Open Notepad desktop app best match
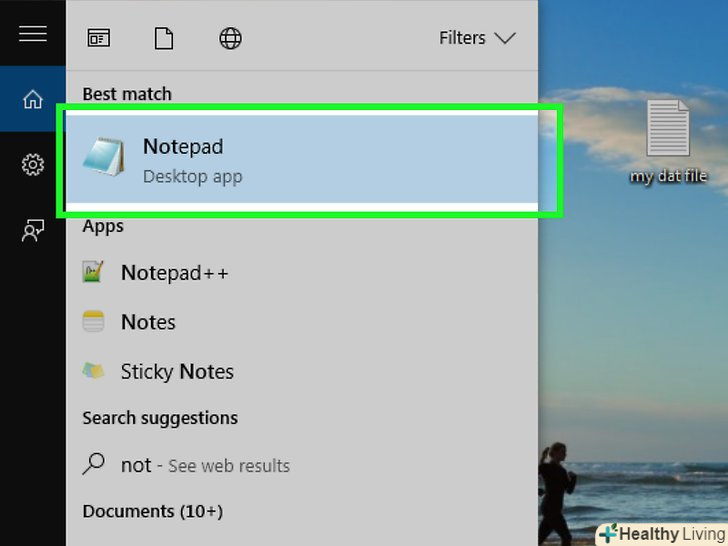Screen dimensions: 728x546 pos(302,159)
